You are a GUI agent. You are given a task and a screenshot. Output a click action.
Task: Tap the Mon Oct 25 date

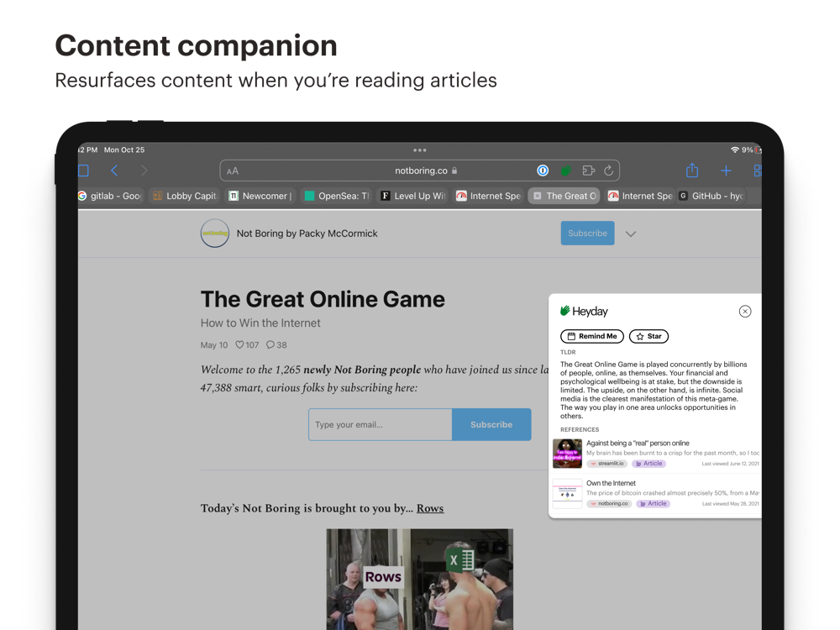pyautogui.click(x=124, y=150)
